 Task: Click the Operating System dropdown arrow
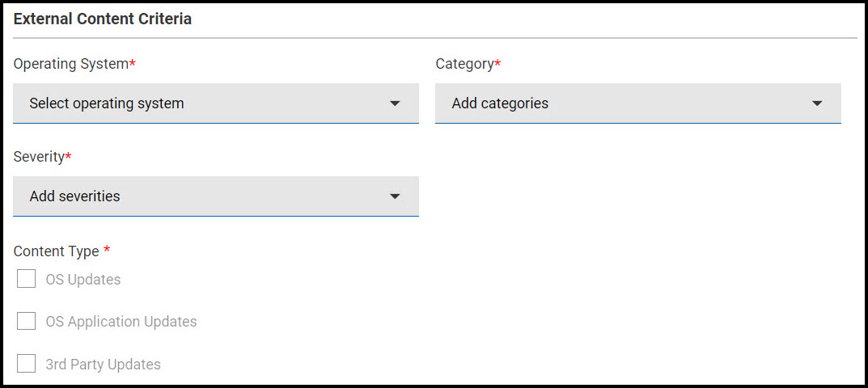tap(395, 103)
